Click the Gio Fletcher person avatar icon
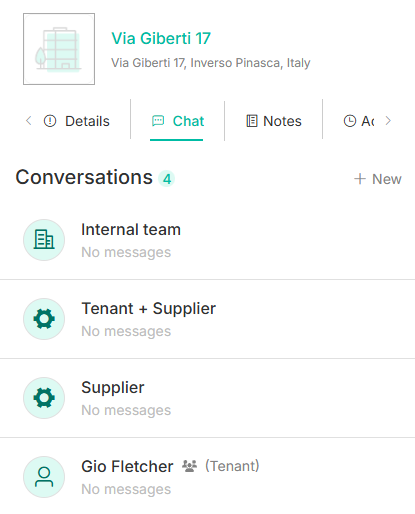The width and height of the screenshot is (415, 514). click(x=44, y=477)
